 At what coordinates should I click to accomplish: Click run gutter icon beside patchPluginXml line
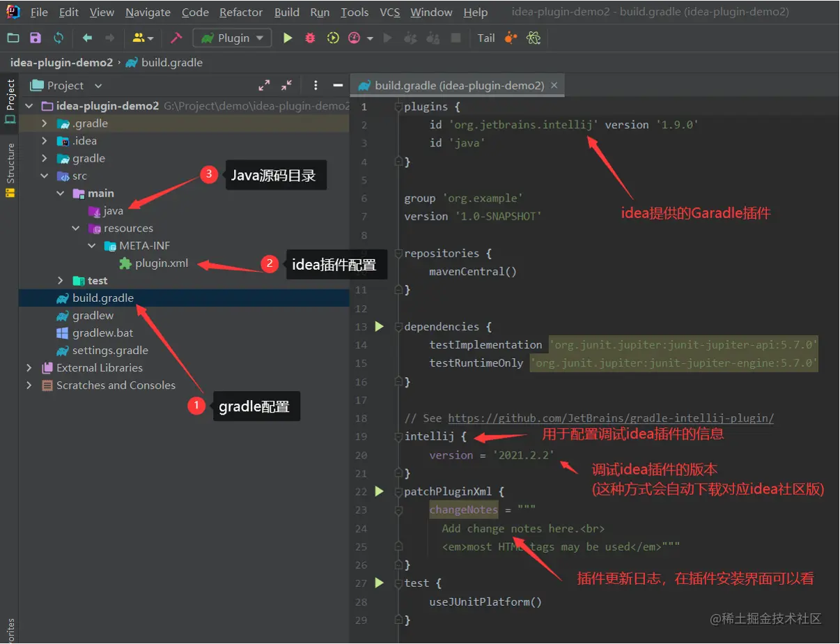(379, 491)
